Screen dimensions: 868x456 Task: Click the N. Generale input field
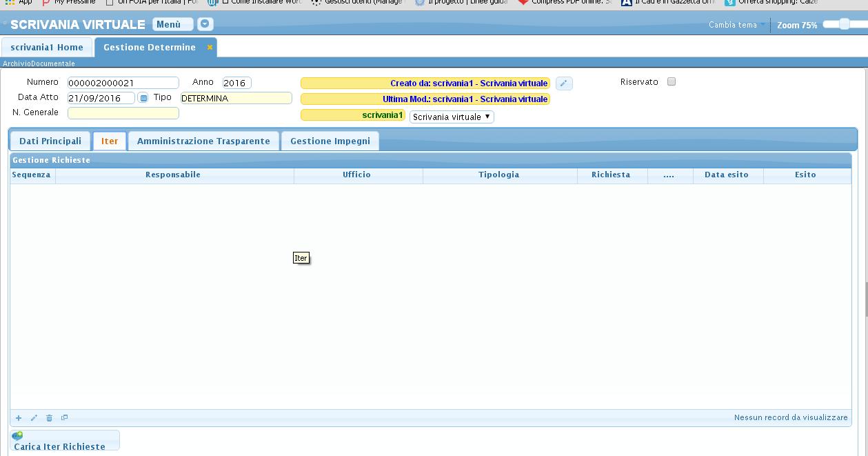pos(123,113)
